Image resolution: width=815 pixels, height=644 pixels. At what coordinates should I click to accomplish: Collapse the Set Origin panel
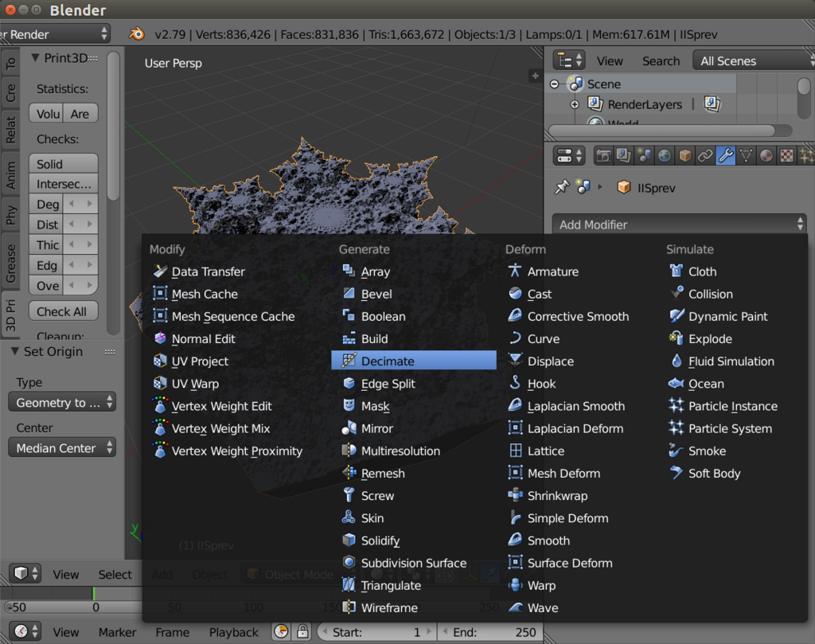14,351
